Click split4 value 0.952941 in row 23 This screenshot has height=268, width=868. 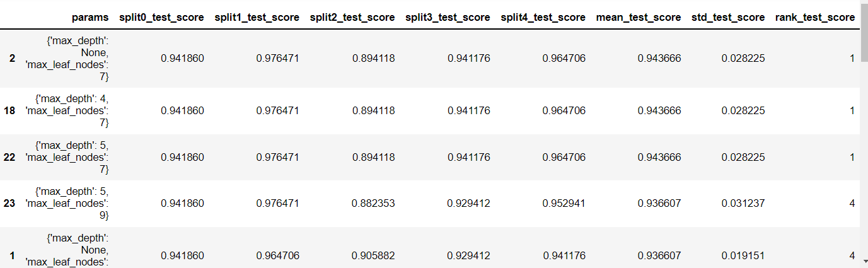pos(564,204)
